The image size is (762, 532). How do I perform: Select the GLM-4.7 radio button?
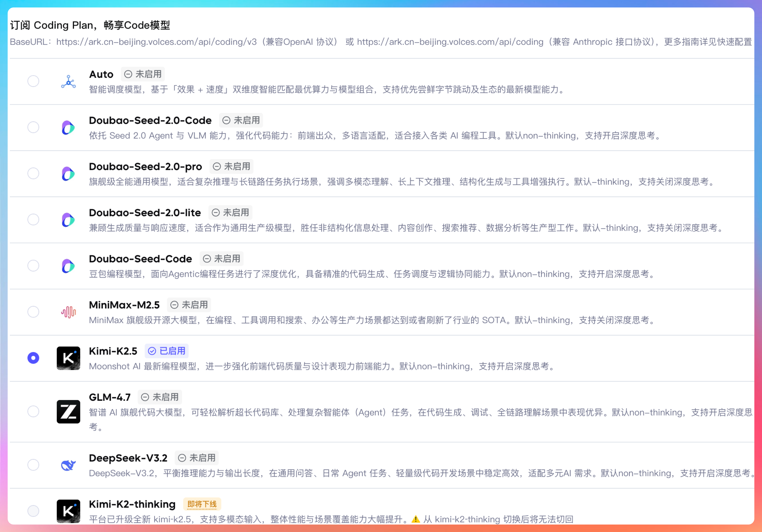click(x=33, y=411)
